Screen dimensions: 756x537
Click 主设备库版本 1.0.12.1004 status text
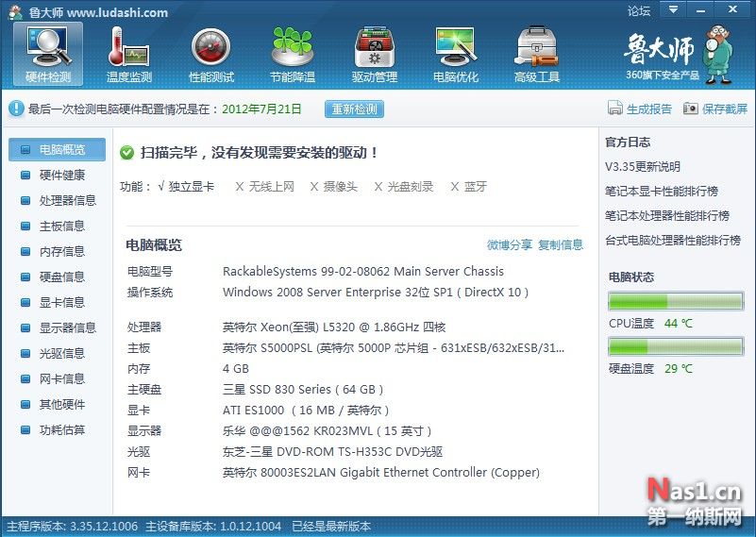(213, 526)
